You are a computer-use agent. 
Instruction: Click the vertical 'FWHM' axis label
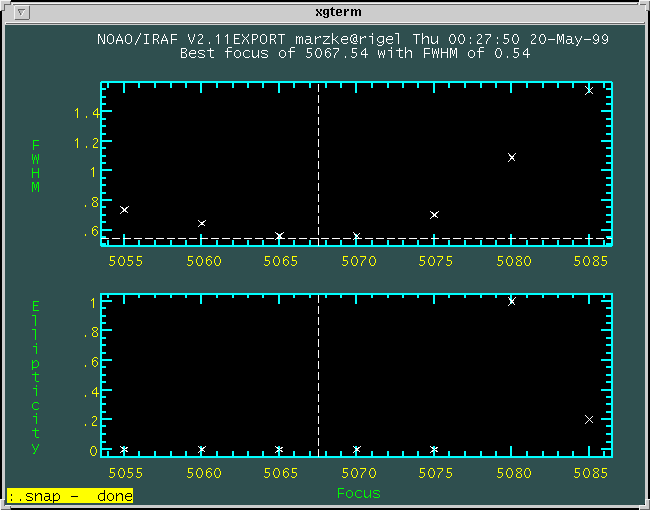[x=36, y=166]
